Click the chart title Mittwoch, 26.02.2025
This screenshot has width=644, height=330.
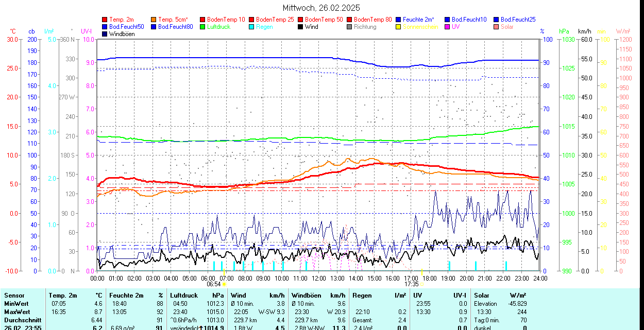tap(321, 8)
